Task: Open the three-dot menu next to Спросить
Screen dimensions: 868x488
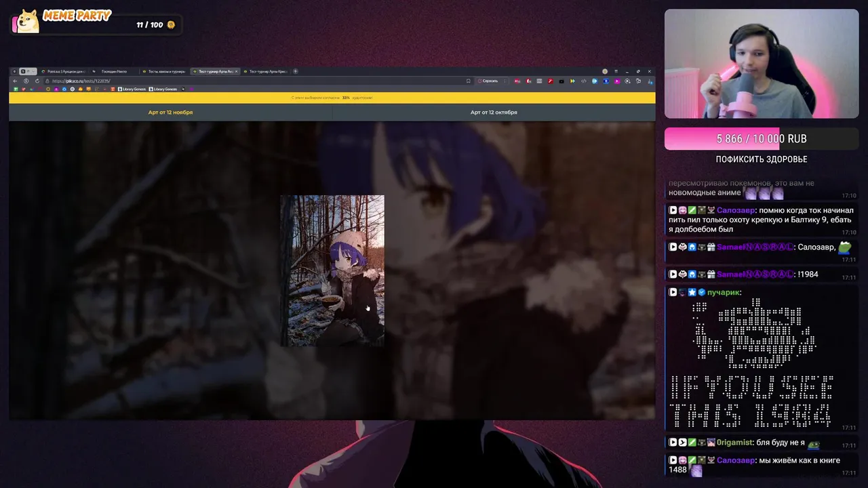Action: (505, 81)
